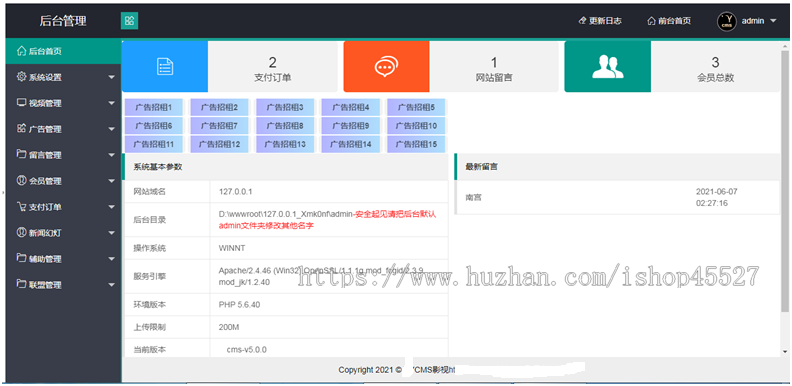Click the folder icon for 联盟管理
The image size is (792, 386).
(21, 284)
